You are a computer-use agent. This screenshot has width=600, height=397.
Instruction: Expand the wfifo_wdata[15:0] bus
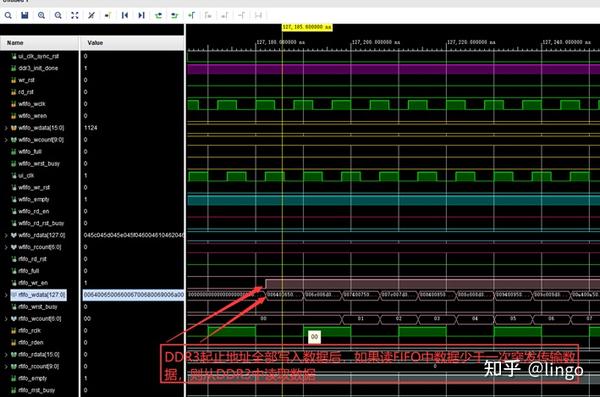(6, 128)
